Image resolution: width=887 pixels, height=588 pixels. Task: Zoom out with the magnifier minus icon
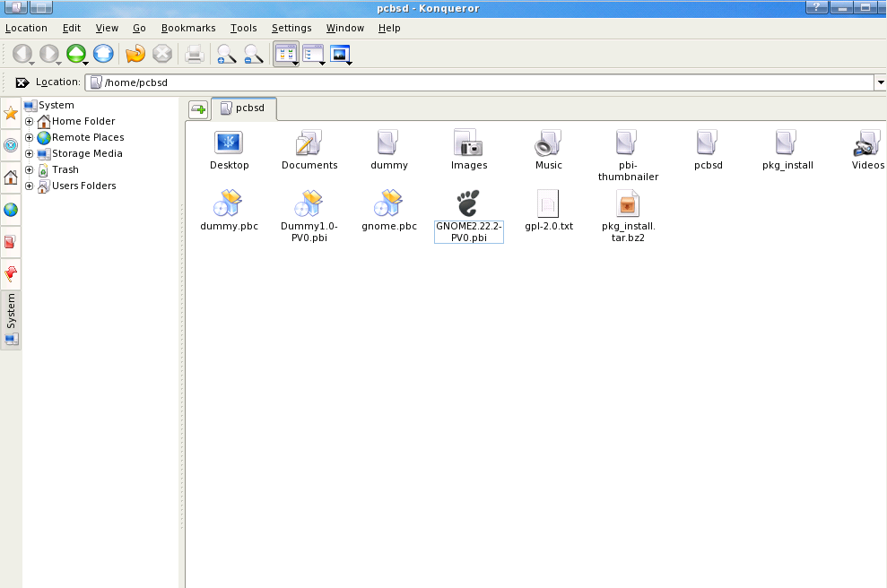pos(254,55)
